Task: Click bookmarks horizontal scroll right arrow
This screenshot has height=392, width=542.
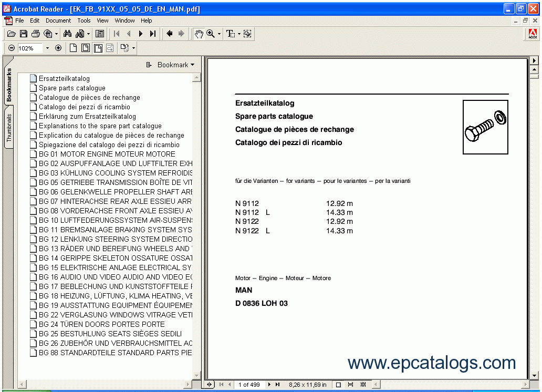Action: [188, 384]
